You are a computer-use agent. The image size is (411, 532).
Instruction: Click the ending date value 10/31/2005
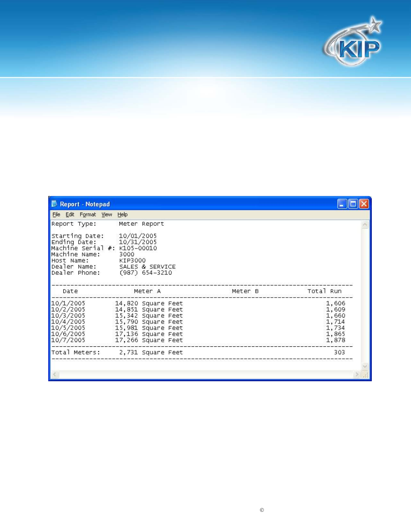[x=138, y=242]
